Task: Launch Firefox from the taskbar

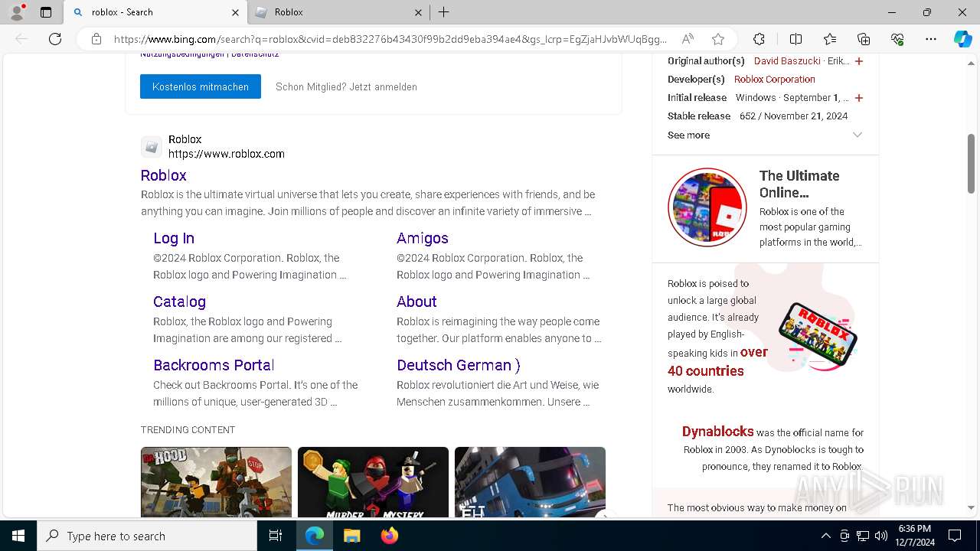Action: click(389, 536)
